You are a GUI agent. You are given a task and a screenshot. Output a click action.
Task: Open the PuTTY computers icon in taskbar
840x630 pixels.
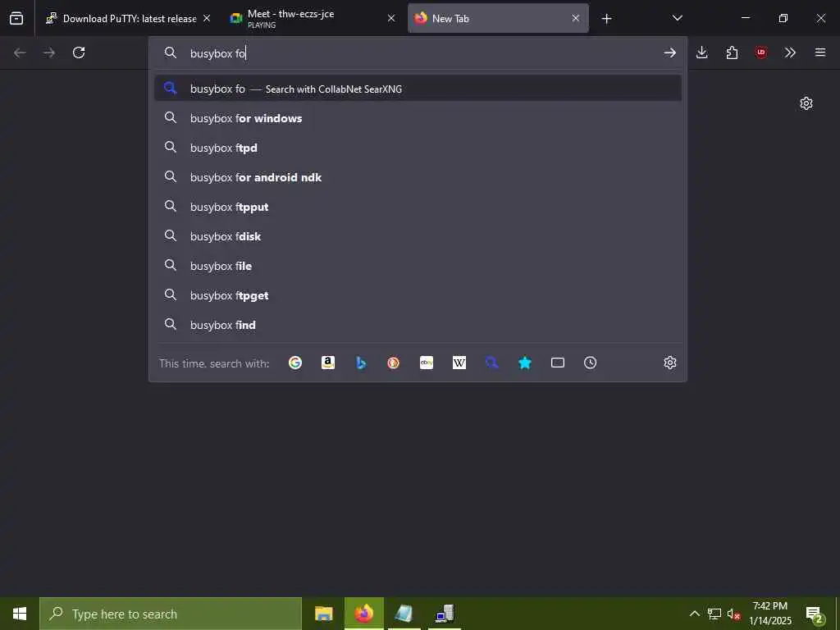pyautogui.click(x=445, y=614)
